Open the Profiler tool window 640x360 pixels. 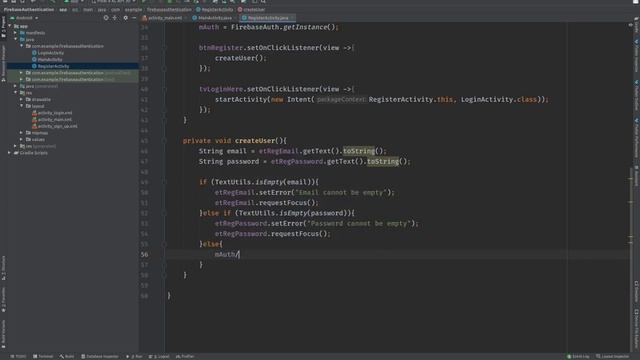point(185,356)
